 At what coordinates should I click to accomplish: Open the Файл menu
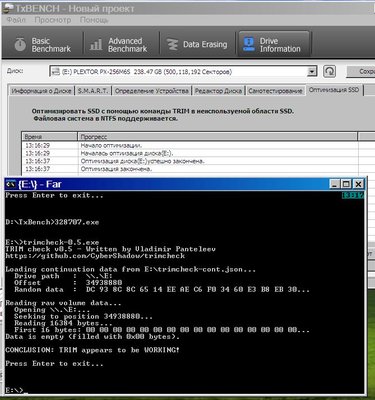(16, 20)
